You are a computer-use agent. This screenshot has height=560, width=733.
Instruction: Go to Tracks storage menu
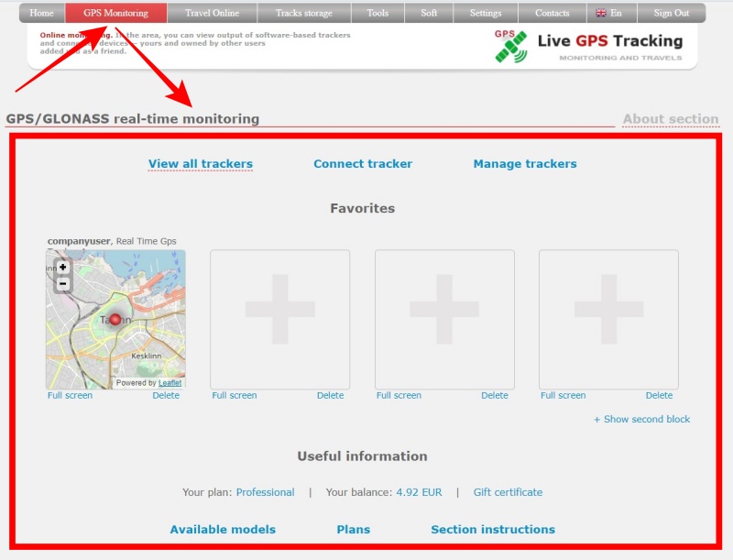304,13
